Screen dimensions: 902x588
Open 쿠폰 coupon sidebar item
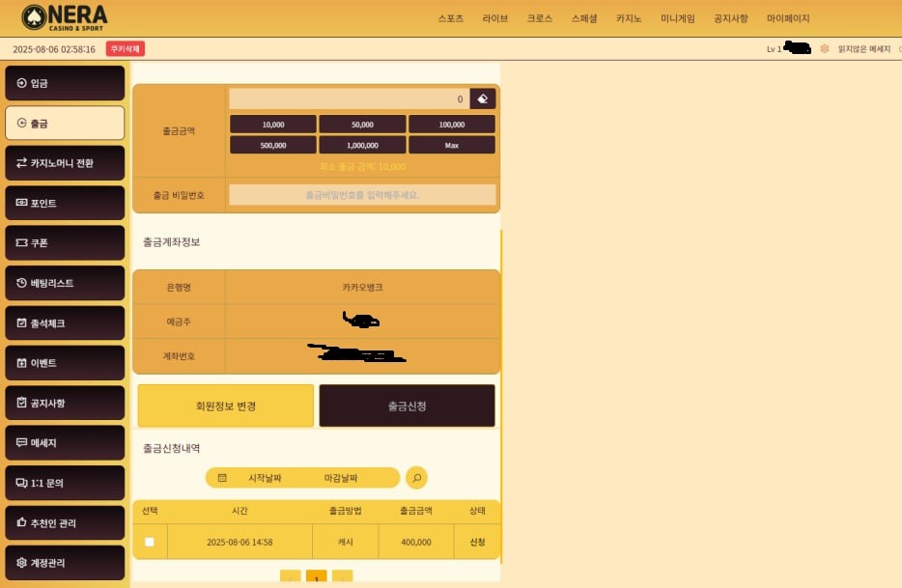pyautogui.click(x=65, y=243)
